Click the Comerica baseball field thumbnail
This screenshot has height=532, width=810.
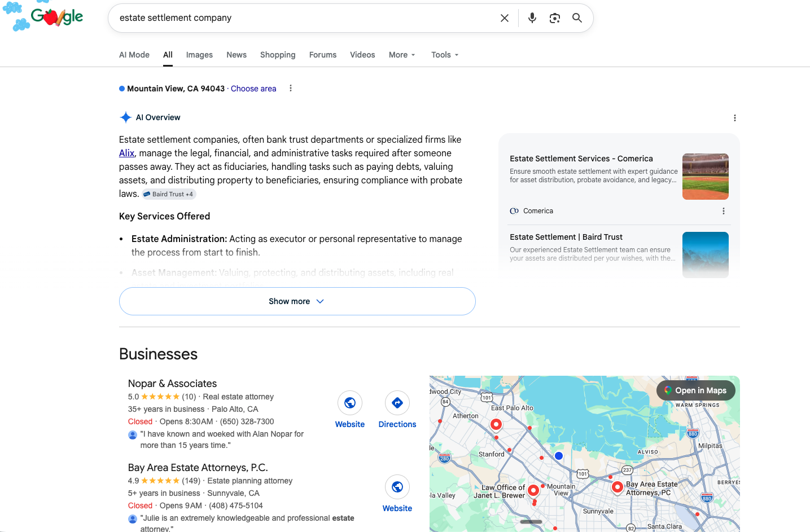(x=706, y=177)
